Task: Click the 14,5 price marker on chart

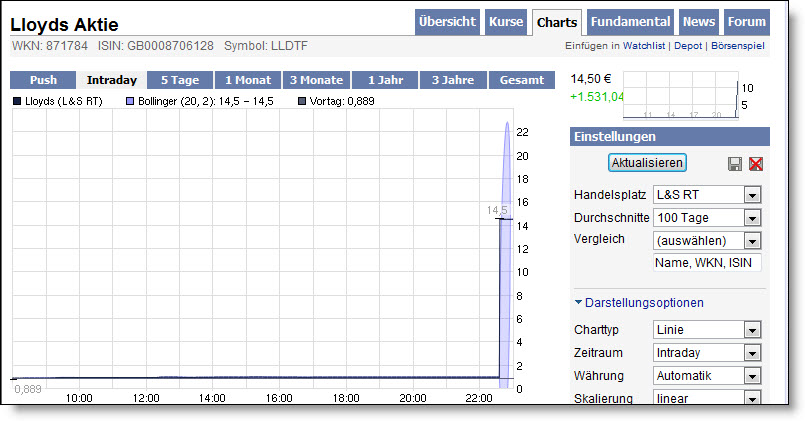Action: (x=497, y=210)
